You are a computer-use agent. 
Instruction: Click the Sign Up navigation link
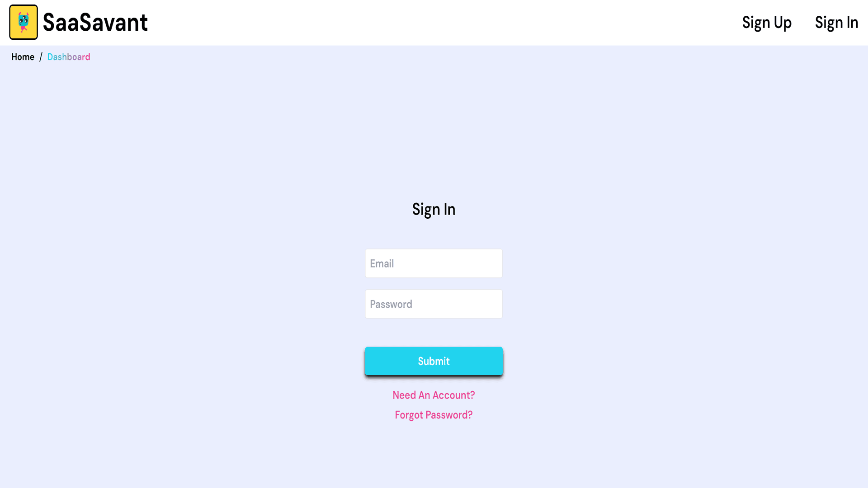point(767,23)
